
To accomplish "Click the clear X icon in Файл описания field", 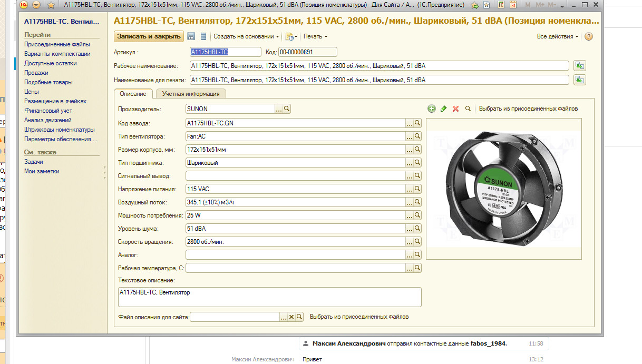I will (291, 317).
